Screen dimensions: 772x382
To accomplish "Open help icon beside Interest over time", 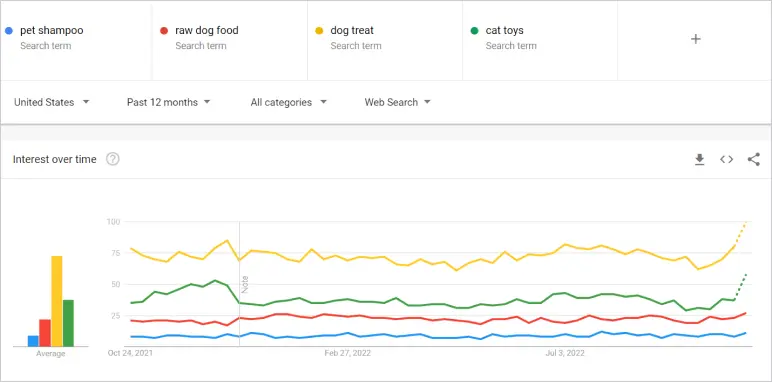I will 113,159.
